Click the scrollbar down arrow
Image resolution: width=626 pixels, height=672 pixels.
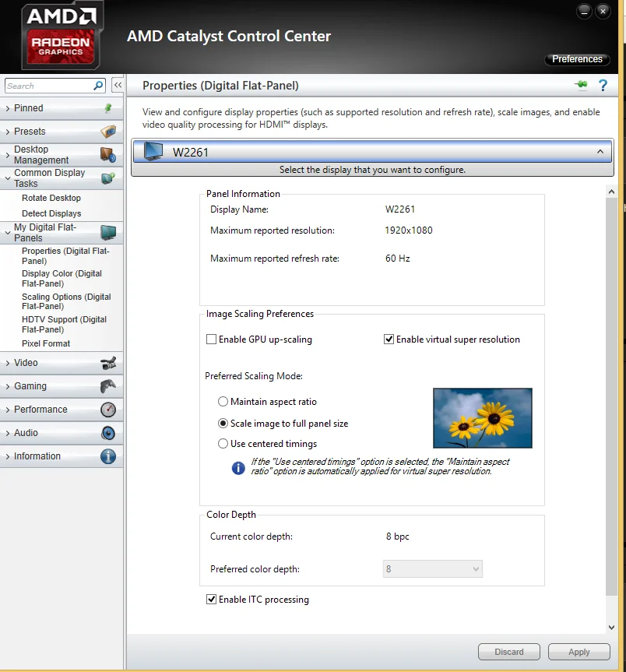tap(611, 628)
